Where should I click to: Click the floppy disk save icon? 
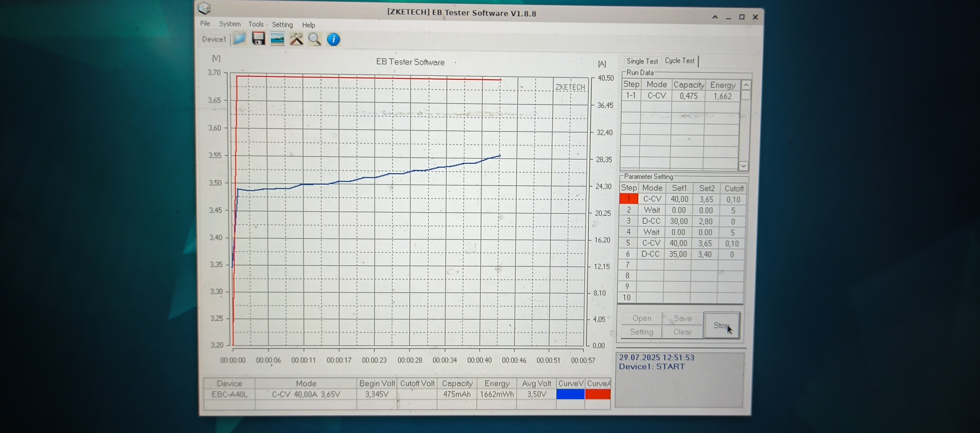pos(258,39)
